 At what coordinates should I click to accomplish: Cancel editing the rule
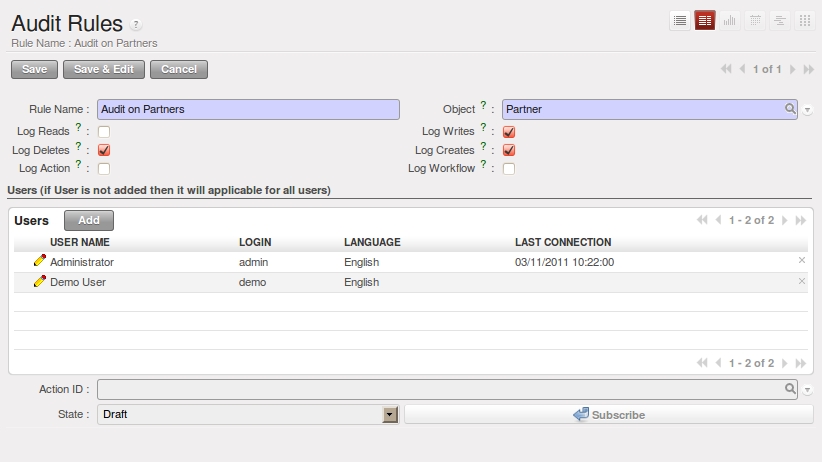click(x=179, y=69)
